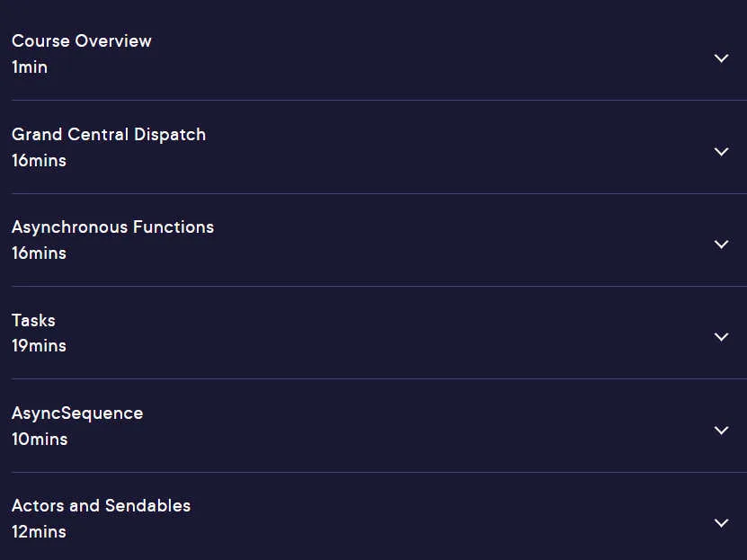Open the AsyncSequence module title
Image resolution: width=747 pixels, height=560 pixels.
77,413
